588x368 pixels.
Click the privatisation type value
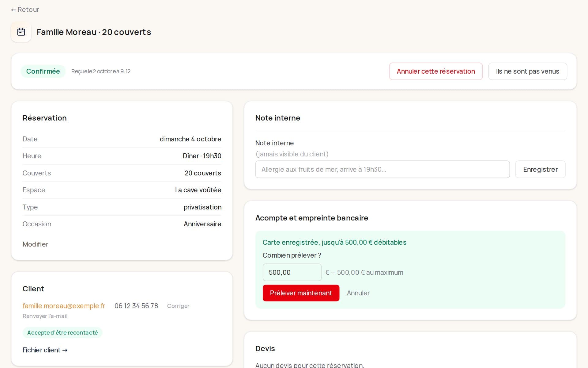(202, 207)
